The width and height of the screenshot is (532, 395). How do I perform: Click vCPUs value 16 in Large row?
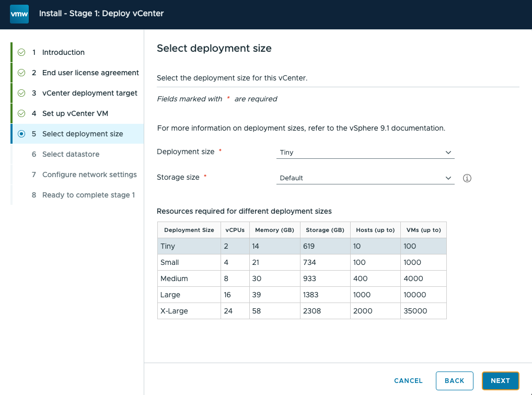coord(227,295)
